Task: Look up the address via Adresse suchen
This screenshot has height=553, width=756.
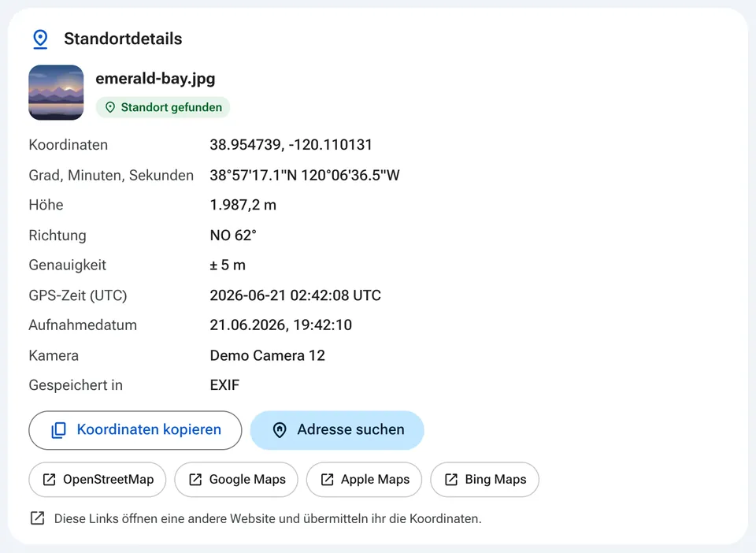Action: click(337, 430)
